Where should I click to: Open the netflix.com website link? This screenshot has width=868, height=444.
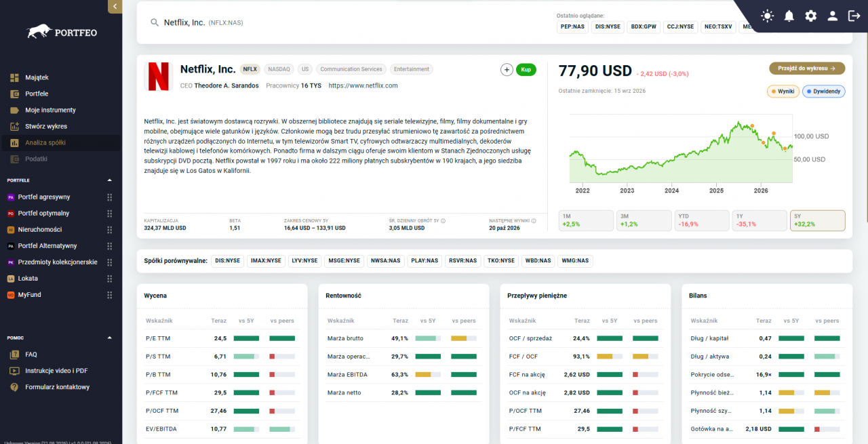pos(363,86)
